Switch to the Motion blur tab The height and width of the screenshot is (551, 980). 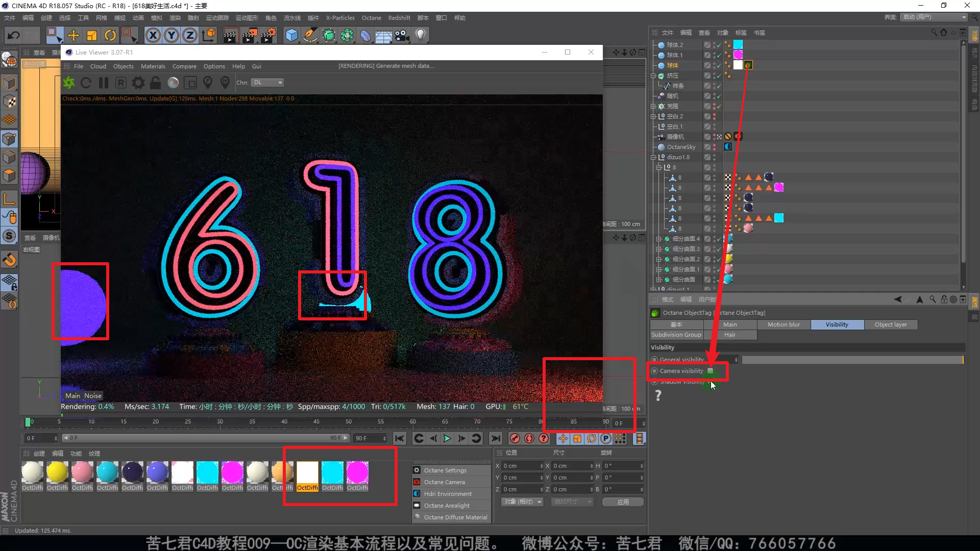(x=783, y=324)
